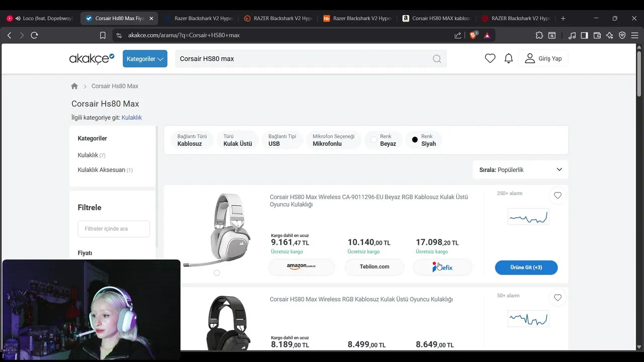Open the black Corsair HS80 Max Wireless RGB title
Viewport: 644px width, 362px height.
point(361,299)
